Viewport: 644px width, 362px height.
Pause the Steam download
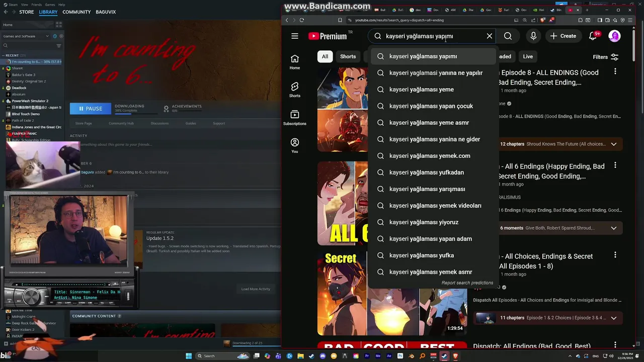[91, 109]
